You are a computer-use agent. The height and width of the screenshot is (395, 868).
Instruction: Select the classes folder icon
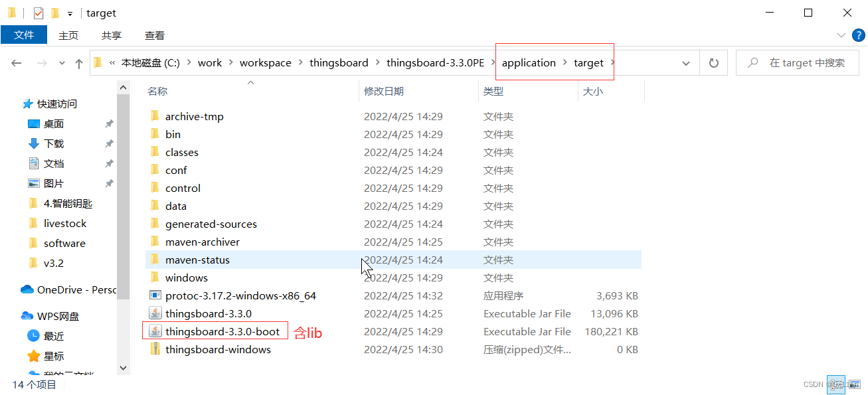(x=155, y=152)
